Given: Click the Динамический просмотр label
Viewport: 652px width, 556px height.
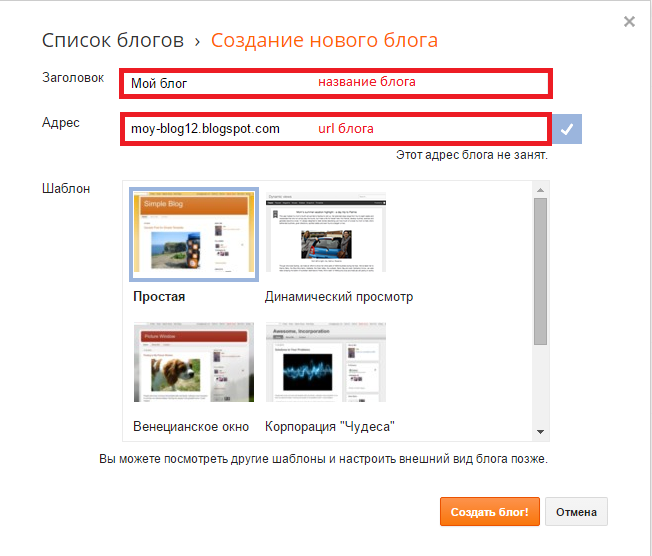Looking at the screenshot, I should point(339,297).
